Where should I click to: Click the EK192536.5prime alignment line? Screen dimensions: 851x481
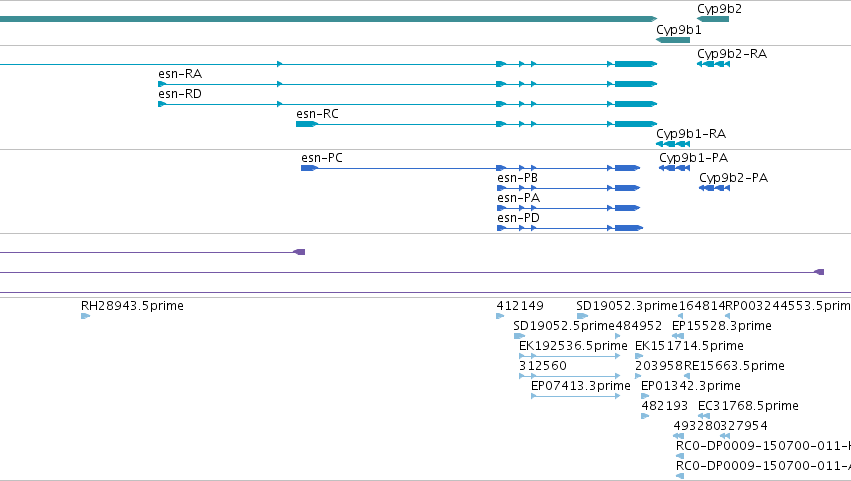coord(570,356)
